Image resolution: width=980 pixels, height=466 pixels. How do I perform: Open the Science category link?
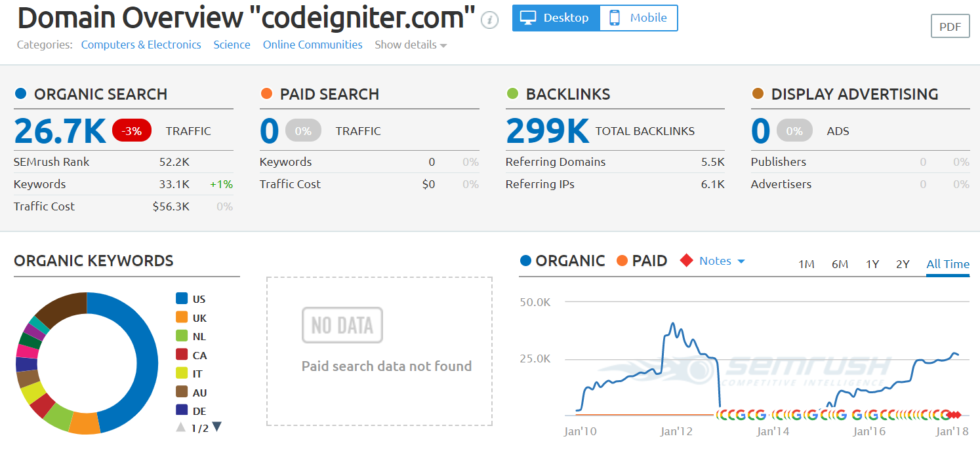click(232, 45)
